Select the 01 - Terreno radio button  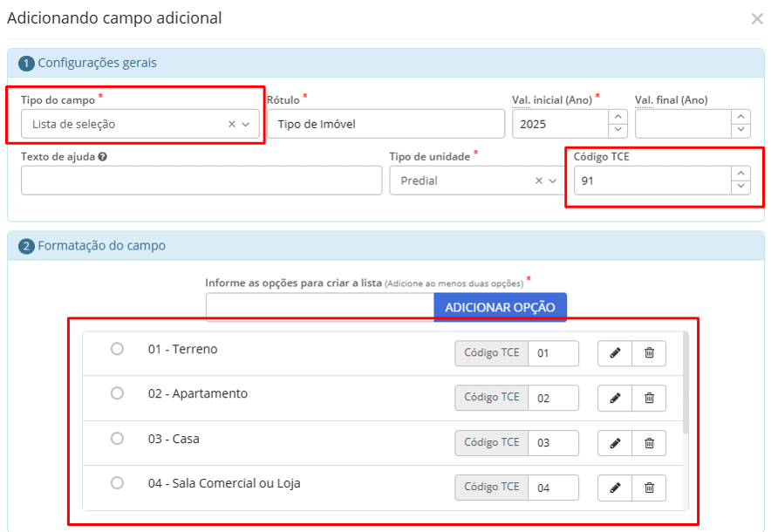[117, 349]
